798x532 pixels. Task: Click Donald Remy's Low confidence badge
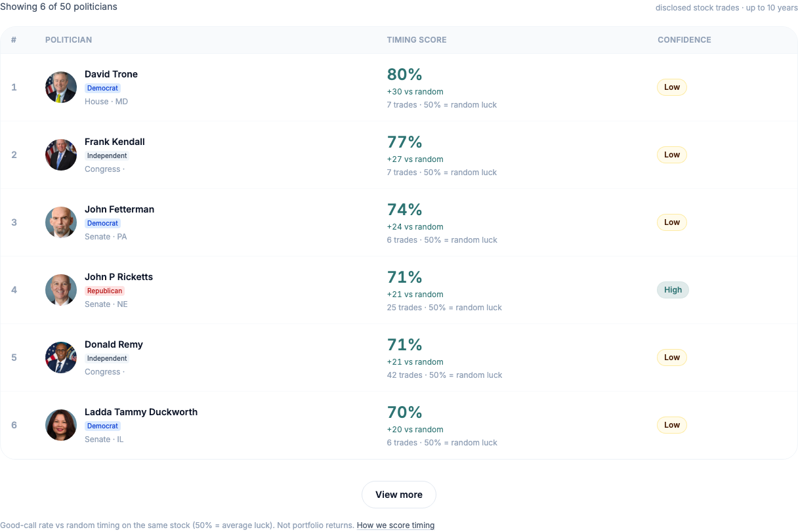[672, 358]
